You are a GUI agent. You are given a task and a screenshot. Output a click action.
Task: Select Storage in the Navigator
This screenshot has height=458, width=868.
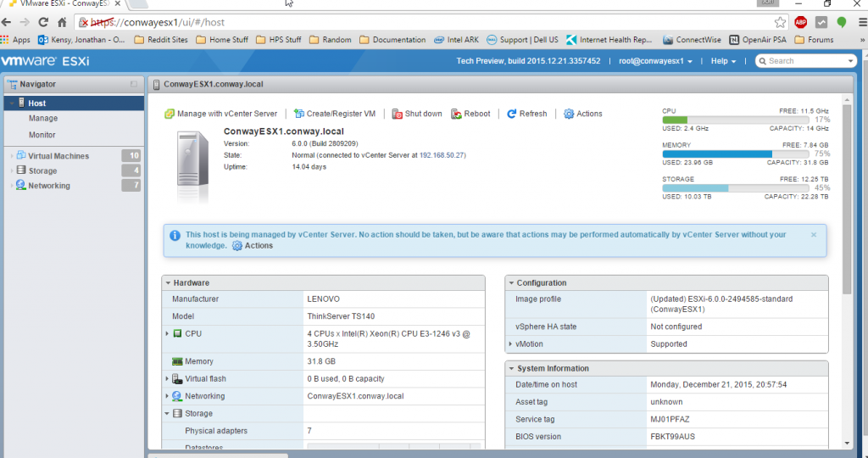click(42, 171)
